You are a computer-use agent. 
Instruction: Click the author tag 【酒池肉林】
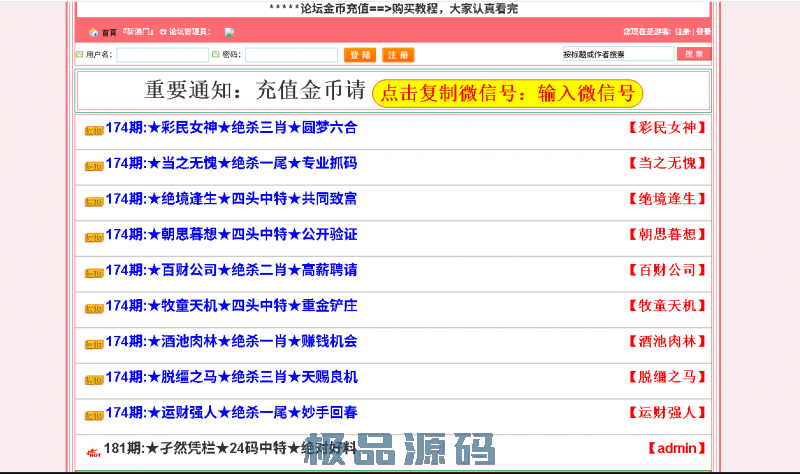click(667, 341)
